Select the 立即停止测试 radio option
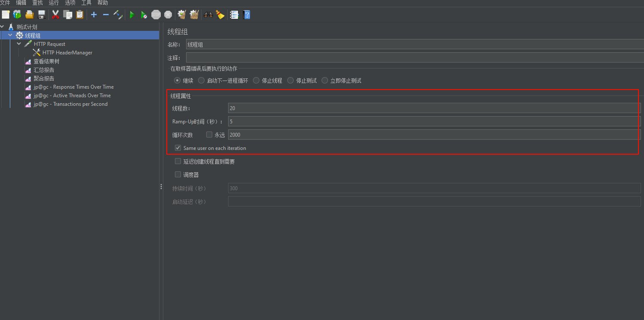 [x=325, y=81]
